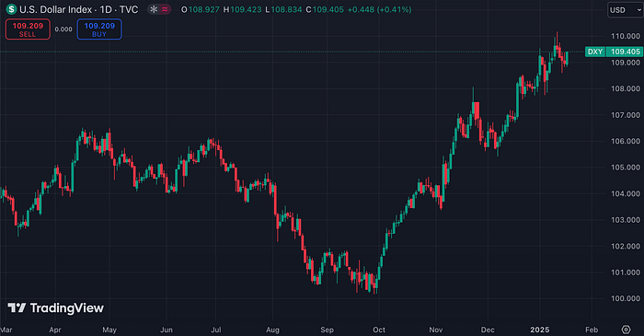This screenshot has width=644, height=336.
Task: Click the open value O 108.927
Action: pos(201,9)
